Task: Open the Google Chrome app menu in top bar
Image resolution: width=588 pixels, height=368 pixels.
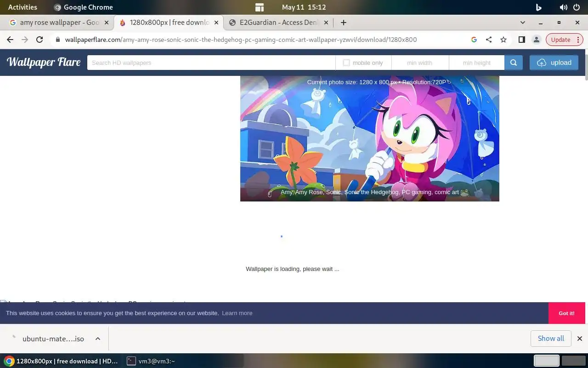Action: (83, 7)
